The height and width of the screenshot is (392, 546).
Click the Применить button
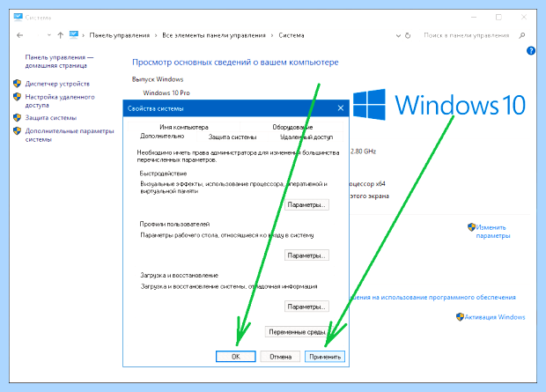tap(325, 357)
